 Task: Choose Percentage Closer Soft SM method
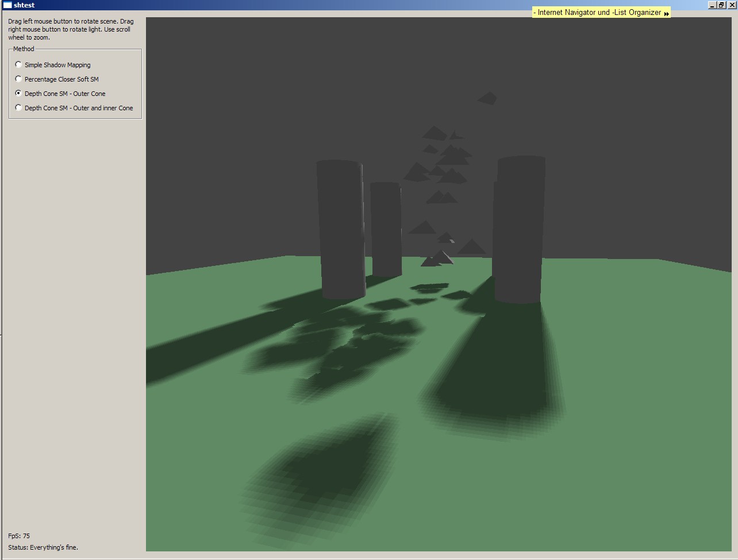[19, 79]
